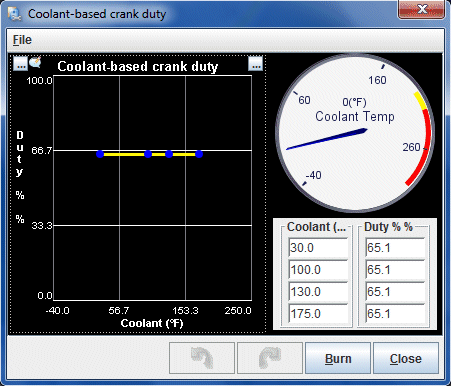
Task: Click the Coolant field containing 130.0
Action: [x=318, y=291]
